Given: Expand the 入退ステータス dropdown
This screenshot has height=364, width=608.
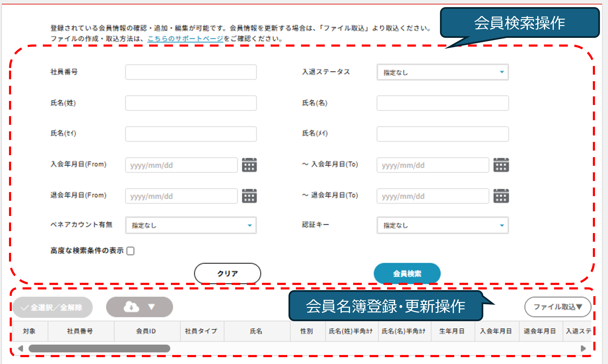Looking at the screenshot, I should [x=442, y=72].
